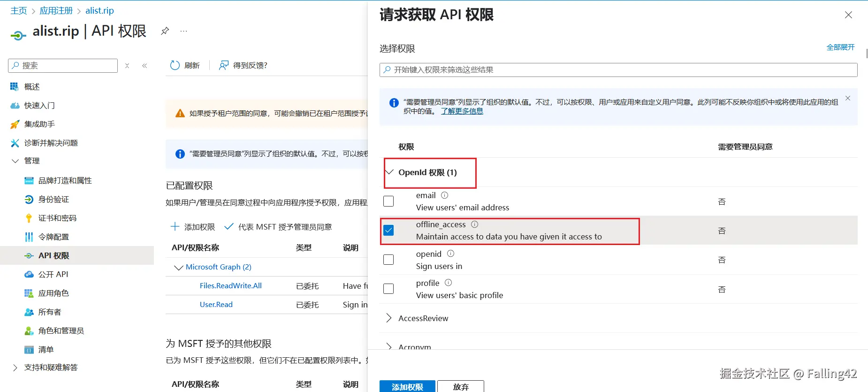868x392 pixels.
Task: Click the 放弃 discard button
Action: [461, 386]
